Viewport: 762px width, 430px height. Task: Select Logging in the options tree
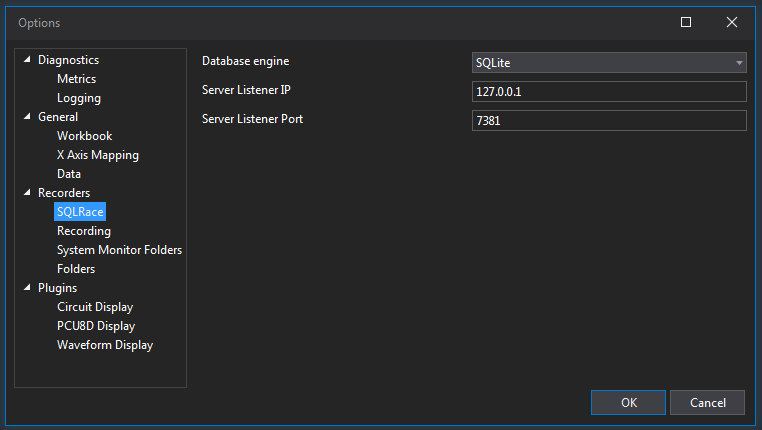pos(79,98)
